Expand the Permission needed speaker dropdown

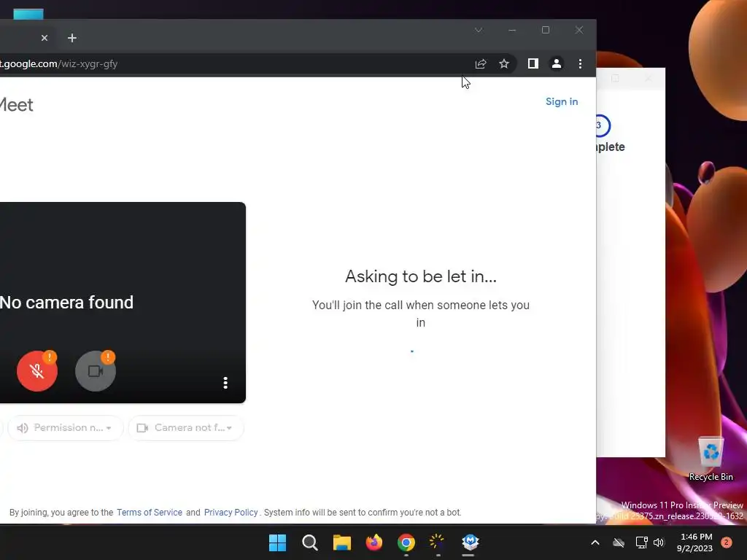coord(65,427)
